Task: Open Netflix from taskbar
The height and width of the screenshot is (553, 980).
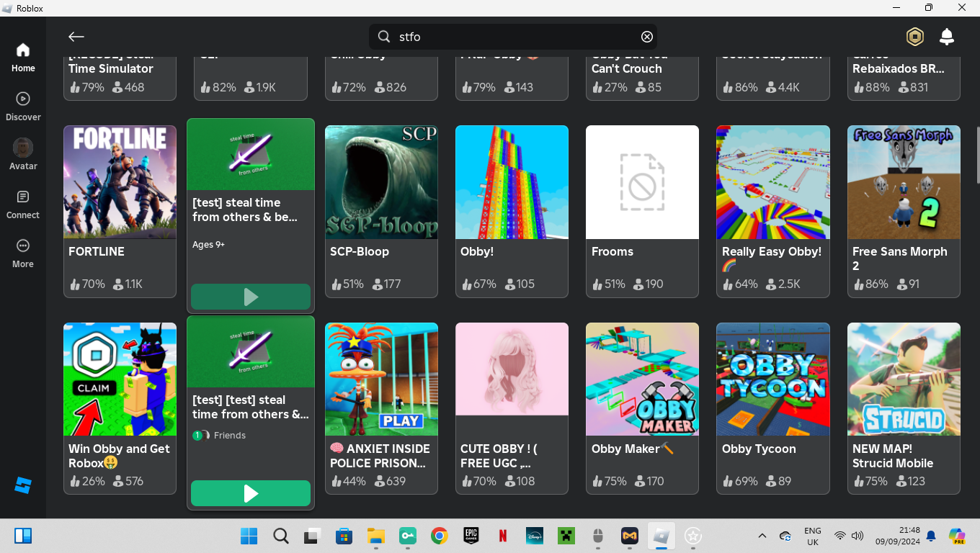Action: pyautogui.click(x=503, y=536)
